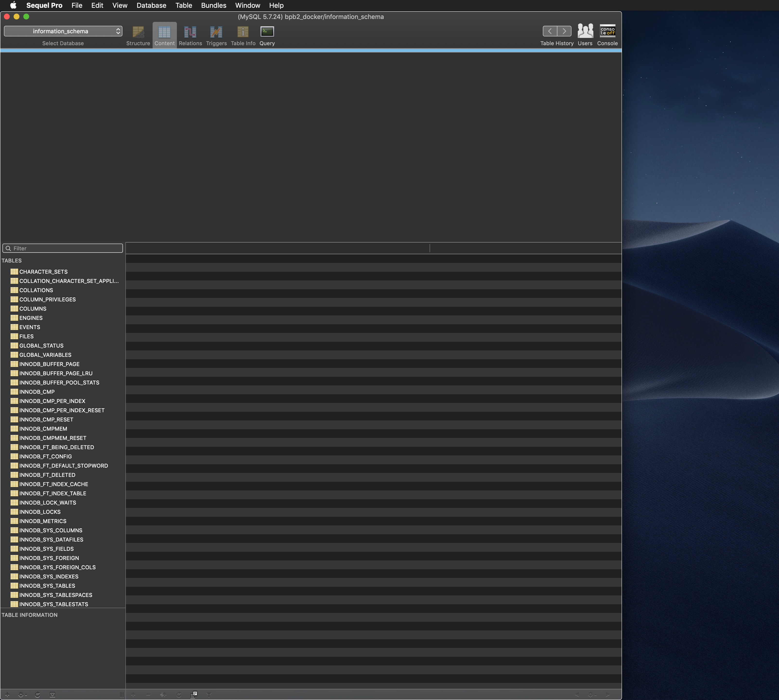Screen dimensions: 779x700
Task: Open the Window menu
Action: (x=248, y=5)
